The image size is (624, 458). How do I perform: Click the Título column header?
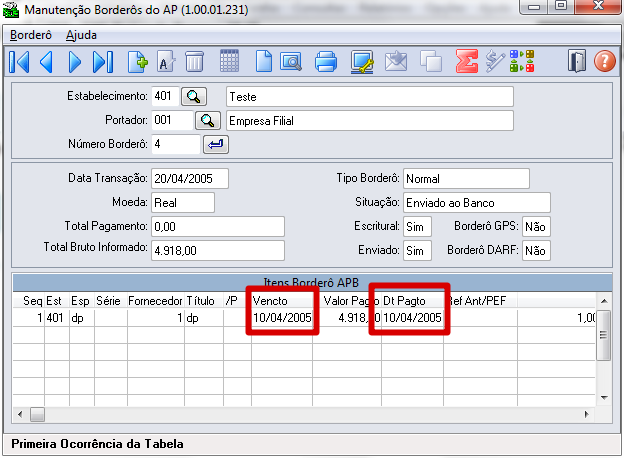[204, 300]
